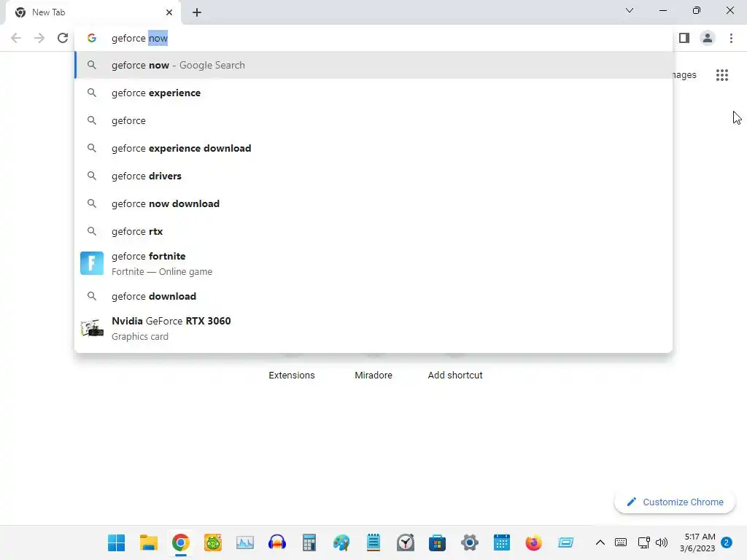Open the chart monitor taskbar icon
This screenshot has width=747, height=560.
pos(245,542)
